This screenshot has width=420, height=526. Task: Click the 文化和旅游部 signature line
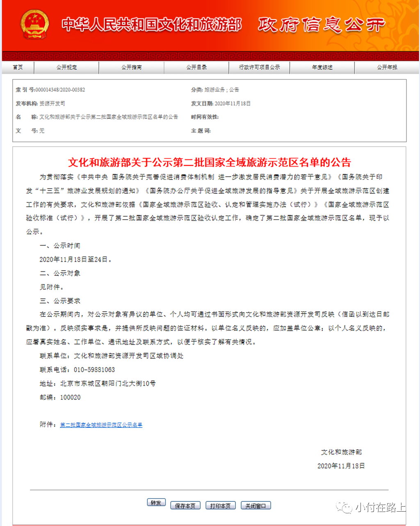point(341,452)
